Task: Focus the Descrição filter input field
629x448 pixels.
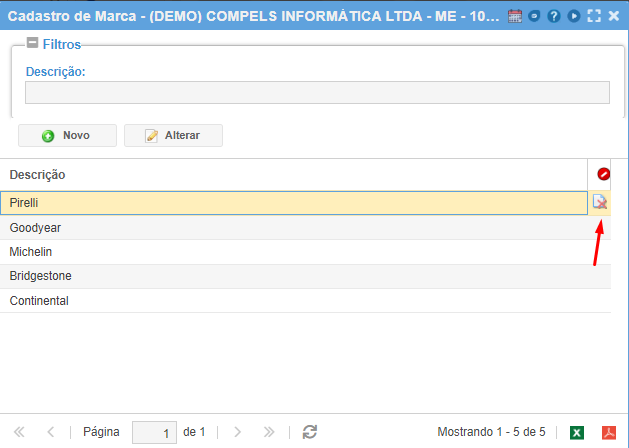Action: click(x=317, y=93)
